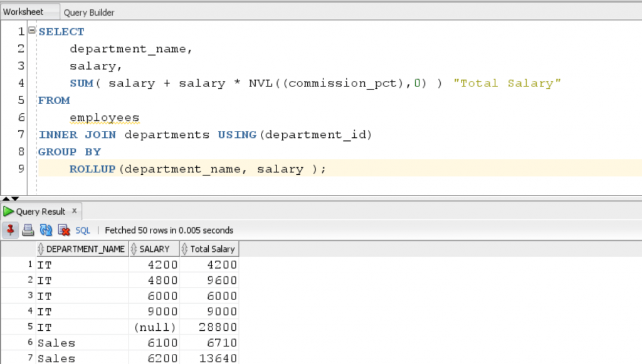Viewport: 642px width, 364px height.
Task: Close the Query Result tab
Action: click(x=74, y=211)
